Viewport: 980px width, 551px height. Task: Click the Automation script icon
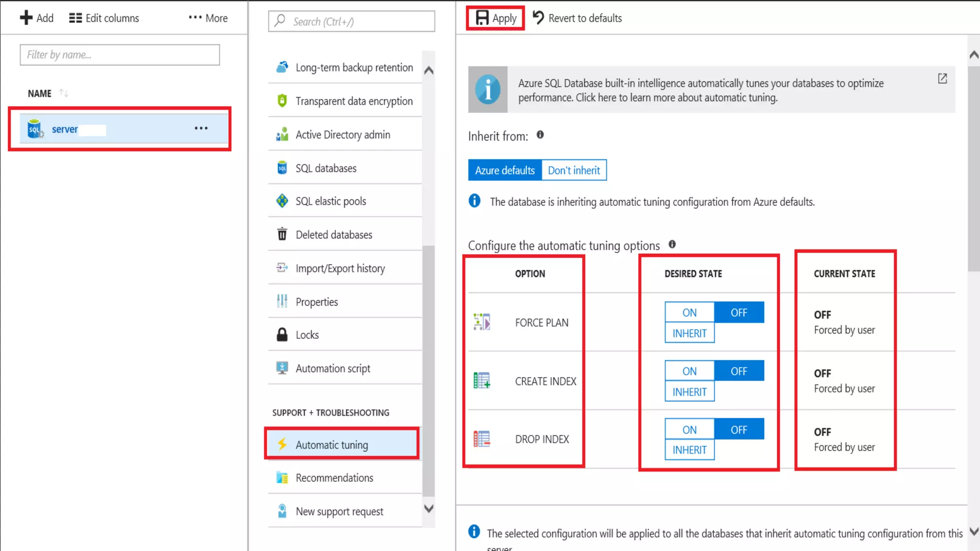point(282,368)
